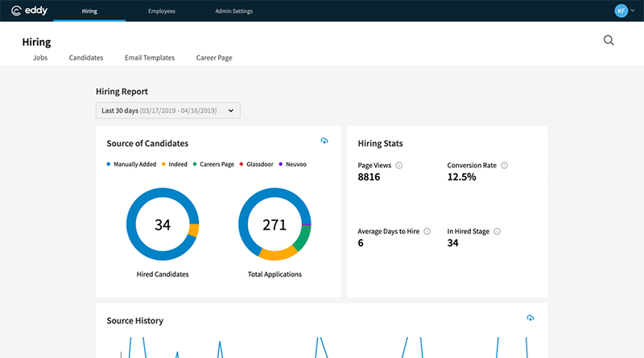The width and height of the screenshot is (644, 358).
Task: Go to the Candidates sub-page
Action: [86, 58]
